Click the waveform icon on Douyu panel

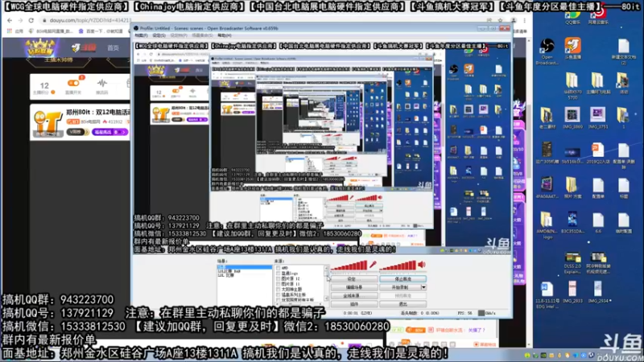click(102, 83)
